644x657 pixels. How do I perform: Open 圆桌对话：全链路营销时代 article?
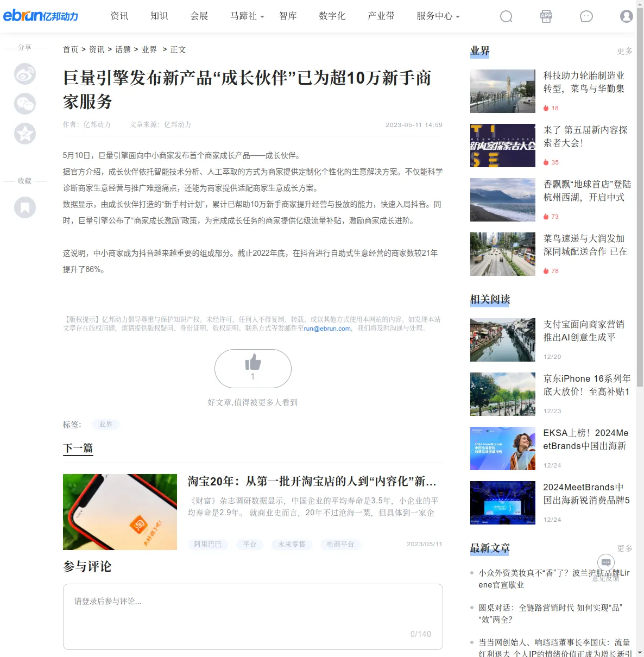point(551,614)
